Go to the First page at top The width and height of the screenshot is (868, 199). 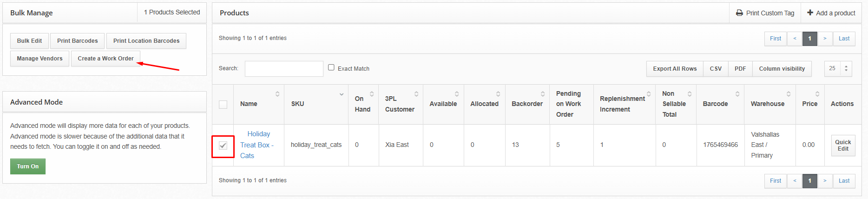point(775,39)
